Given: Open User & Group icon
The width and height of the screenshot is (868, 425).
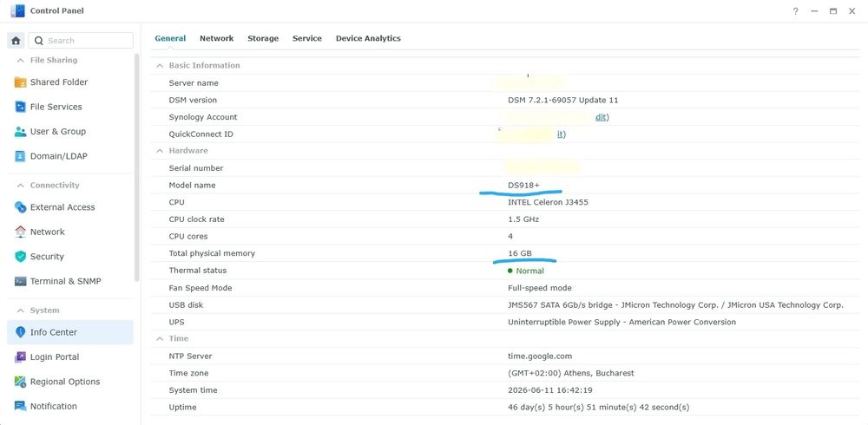Looking at the screenshot, I should pos(21,132).
